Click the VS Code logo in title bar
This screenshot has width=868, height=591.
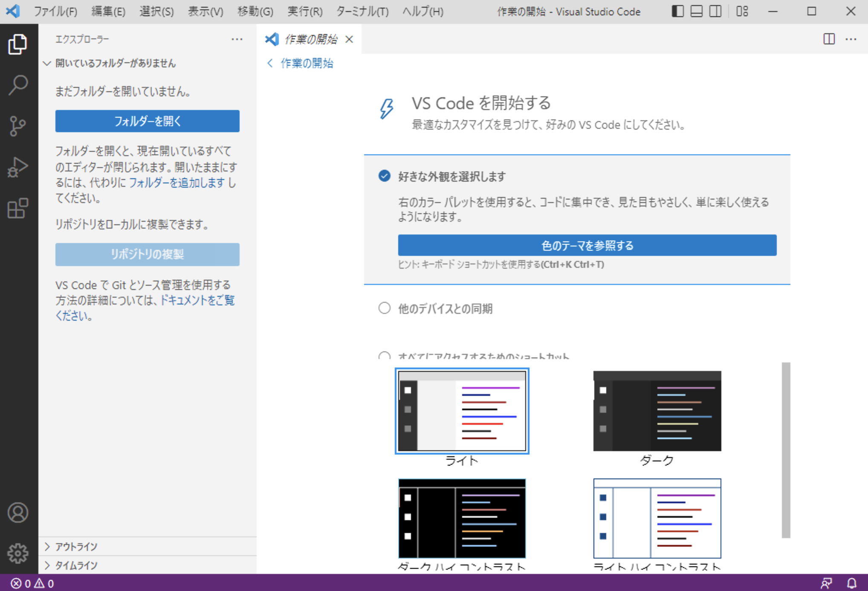[x=13, y=11]
